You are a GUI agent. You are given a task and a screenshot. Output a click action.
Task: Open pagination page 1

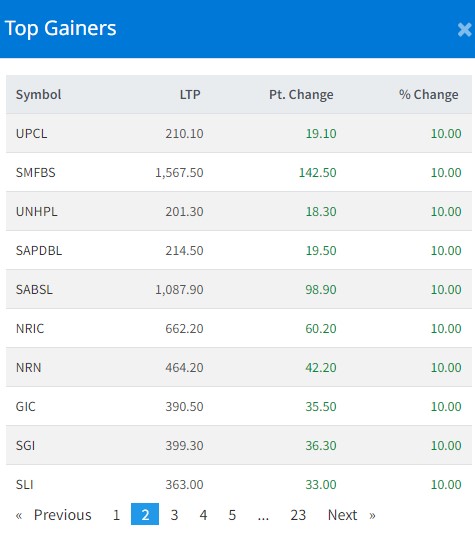click(116, 515)
